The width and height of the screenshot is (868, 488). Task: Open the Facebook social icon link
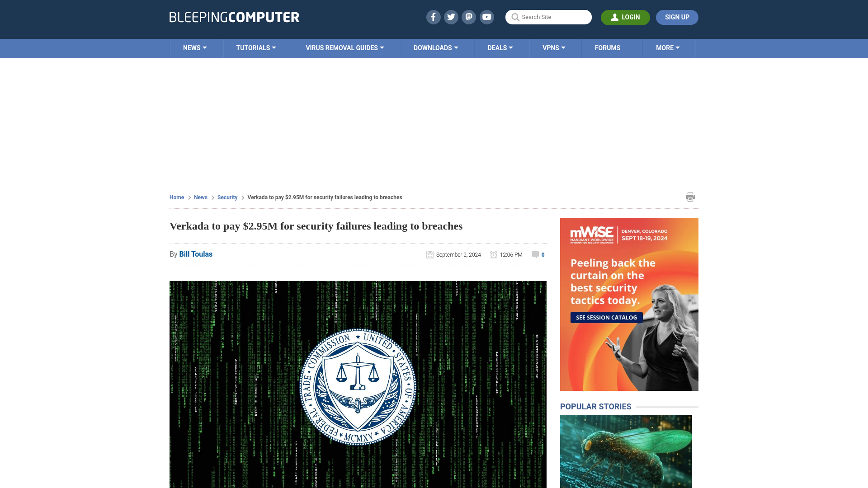pos(433,17)
